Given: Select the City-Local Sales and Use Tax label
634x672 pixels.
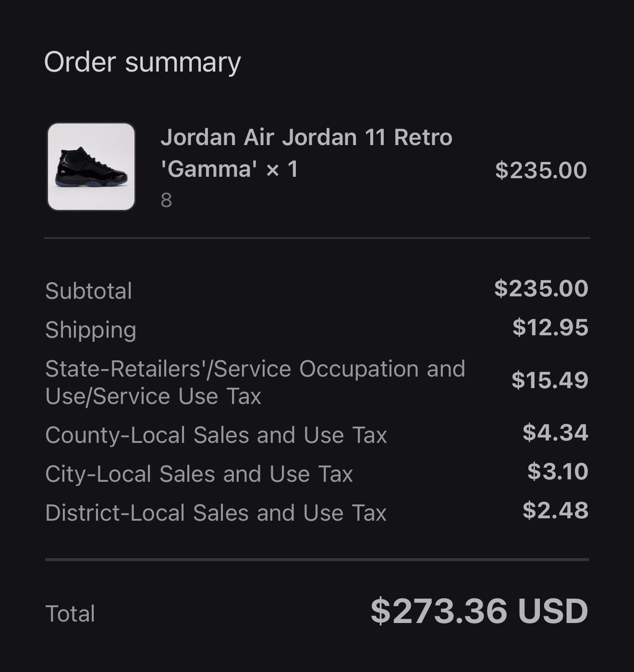Looking at the screenshot, I should point(199,474).
